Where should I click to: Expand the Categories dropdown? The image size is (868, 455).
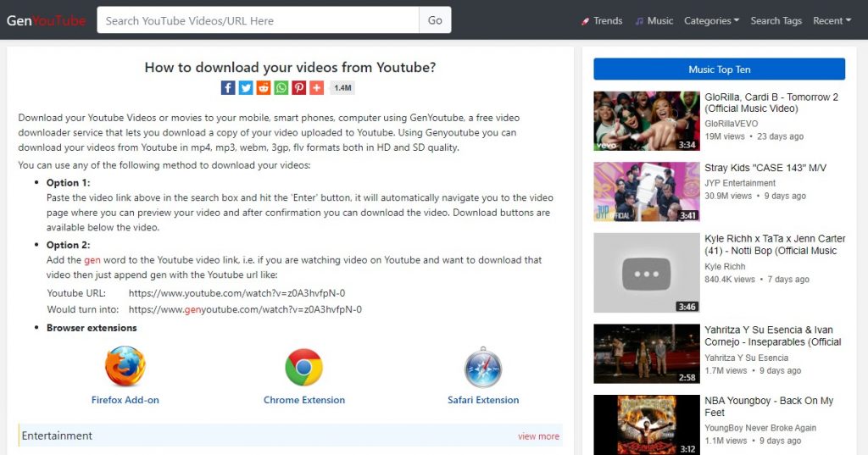[711, 20]
